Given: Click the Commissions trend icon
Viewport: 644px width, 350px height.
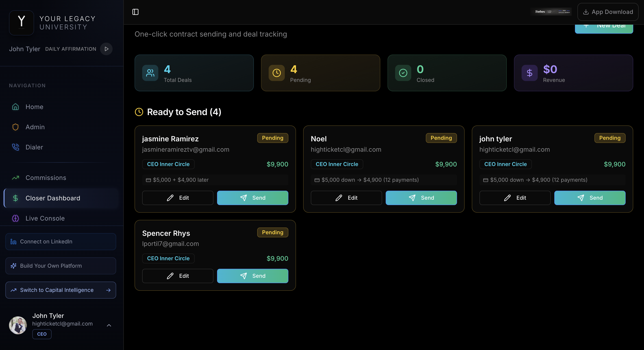Looking at the screenshot, I should click(x=15, y=178).
